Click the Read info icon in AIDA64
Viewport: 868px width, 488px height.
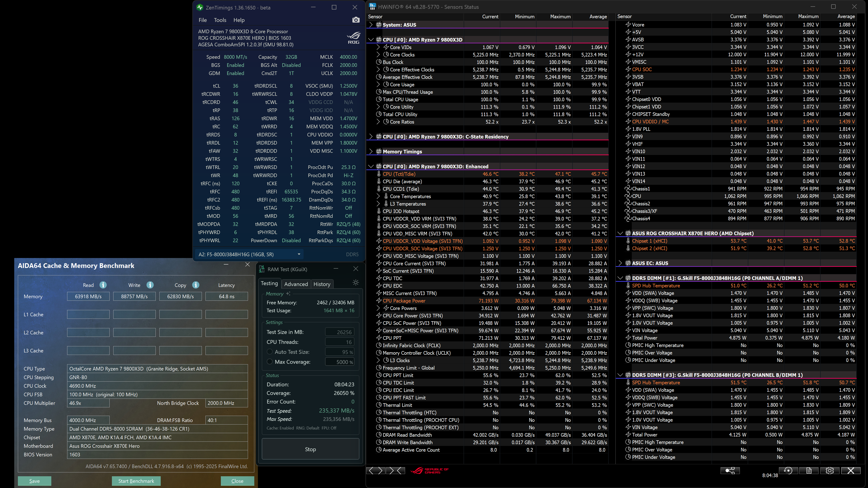point(103,285)
